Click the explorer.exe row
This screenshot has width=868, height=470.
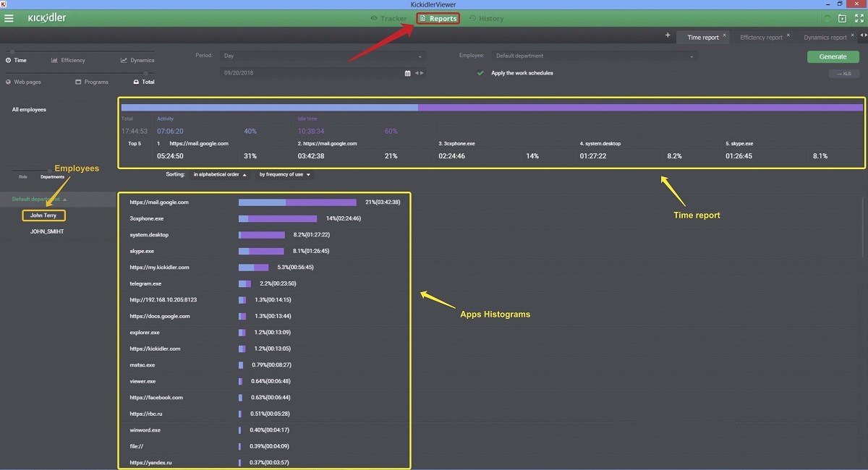(x=264, y=333)
